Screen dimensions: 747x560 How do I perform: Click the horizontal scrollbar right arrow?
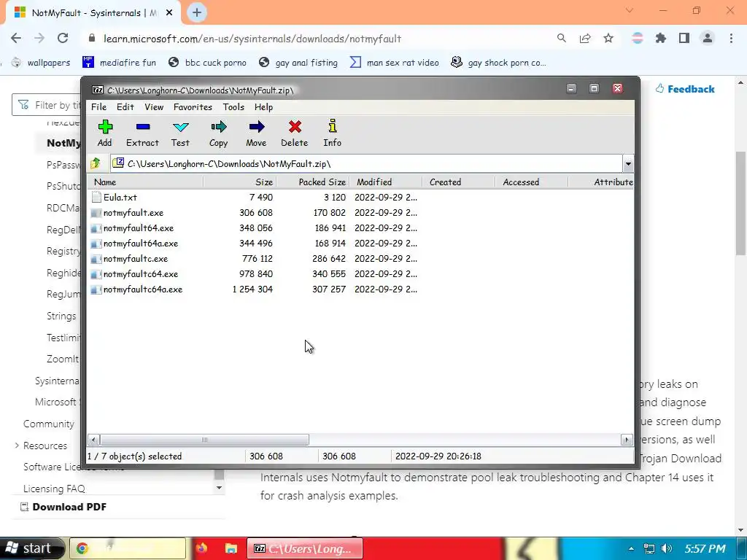point(627,440)
